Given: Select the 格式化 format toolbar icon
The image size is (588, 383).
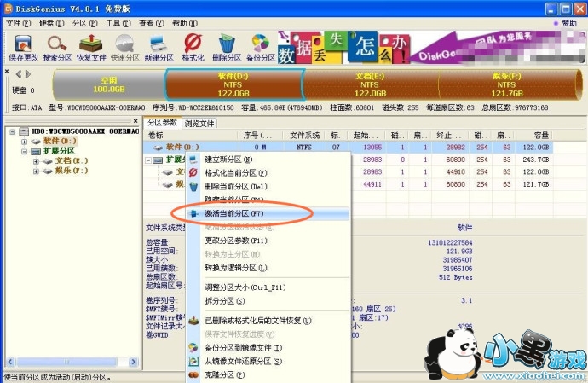Looking at the screenshot, I should [193, 48].
